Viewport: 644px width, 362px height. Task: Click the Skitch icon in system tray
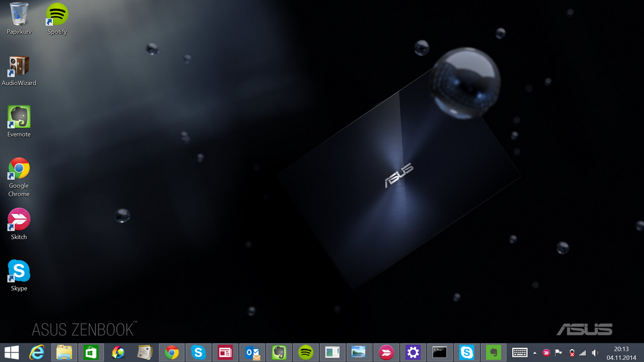pyautogui.click(x=546, y=353)
